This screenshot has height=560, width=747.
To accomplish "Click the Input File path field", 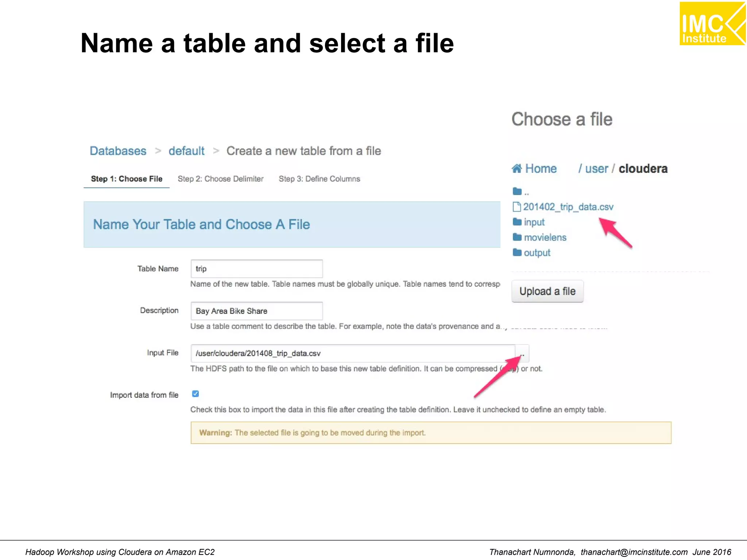I will tap(353, 353).
